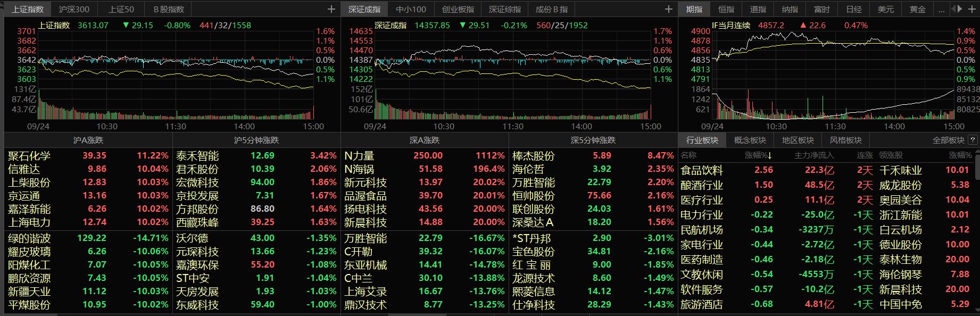Select 东威科技 stock row
Screen dimensions: 980x316
tap(256, 304)
